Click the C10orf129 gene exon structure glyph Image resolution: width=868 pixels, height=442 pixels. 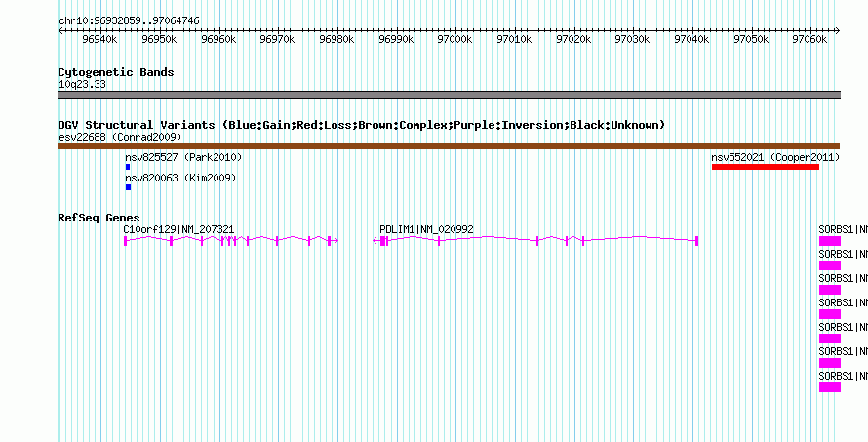pos(231,240)
